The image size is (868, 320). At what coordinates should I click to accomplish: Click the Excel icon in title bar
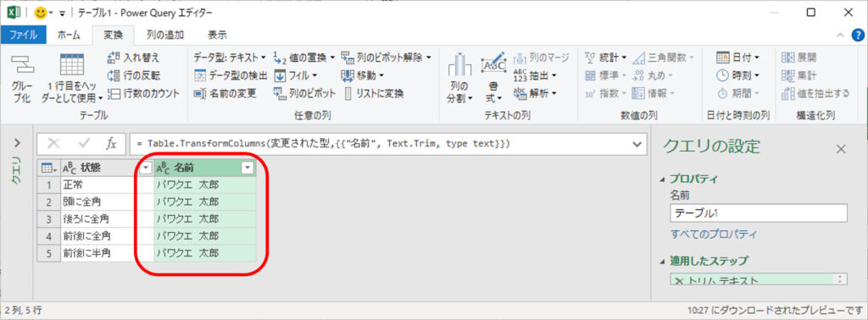(x=14, y=12)
